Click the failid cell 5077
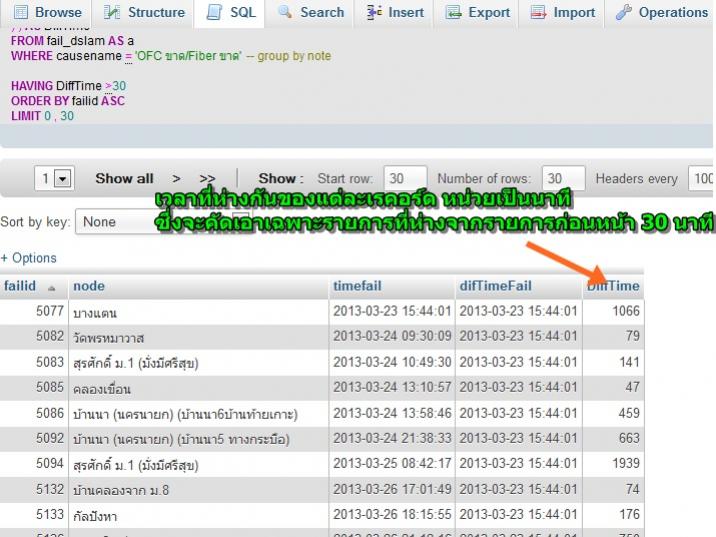 [50, 311]
